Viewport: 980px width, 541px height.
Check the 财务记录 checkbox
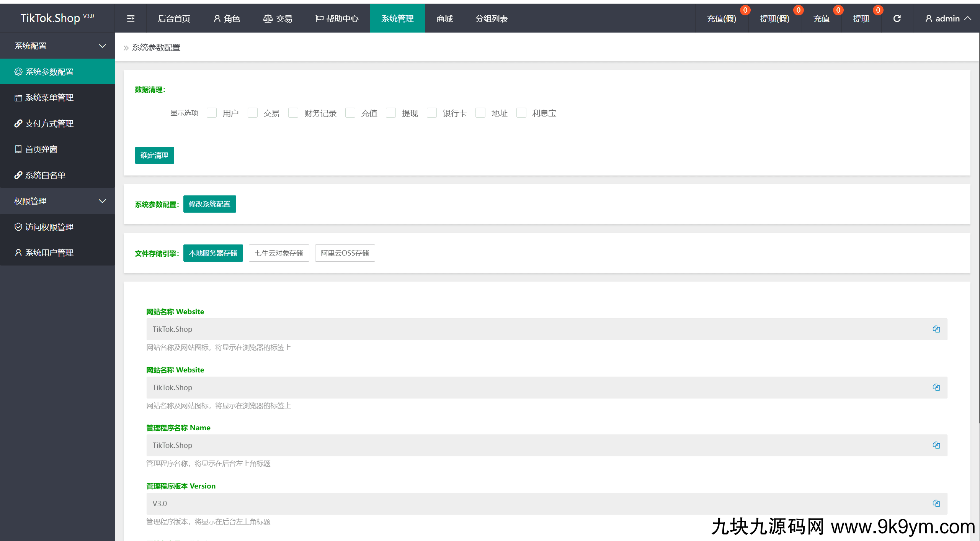pos(293,113)
